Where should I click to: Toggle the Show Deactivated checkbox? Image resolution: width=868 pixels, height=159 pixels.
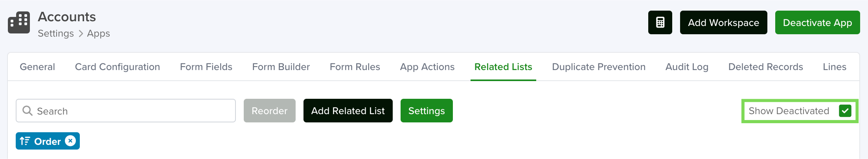pos(845,111)
